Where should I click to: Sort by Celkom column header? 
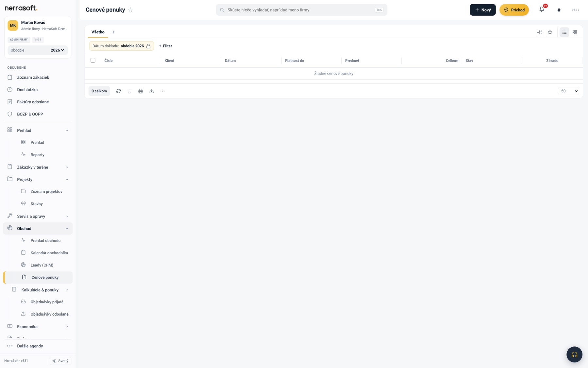point(452,61)
